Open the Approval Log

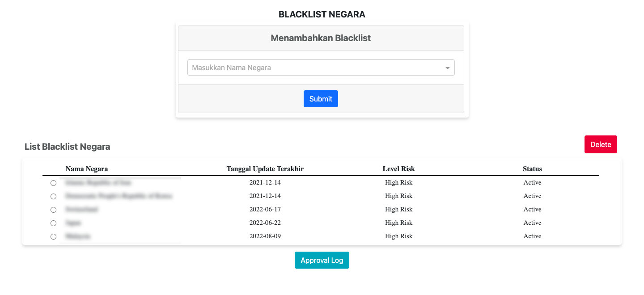click(x=322, y=260)
